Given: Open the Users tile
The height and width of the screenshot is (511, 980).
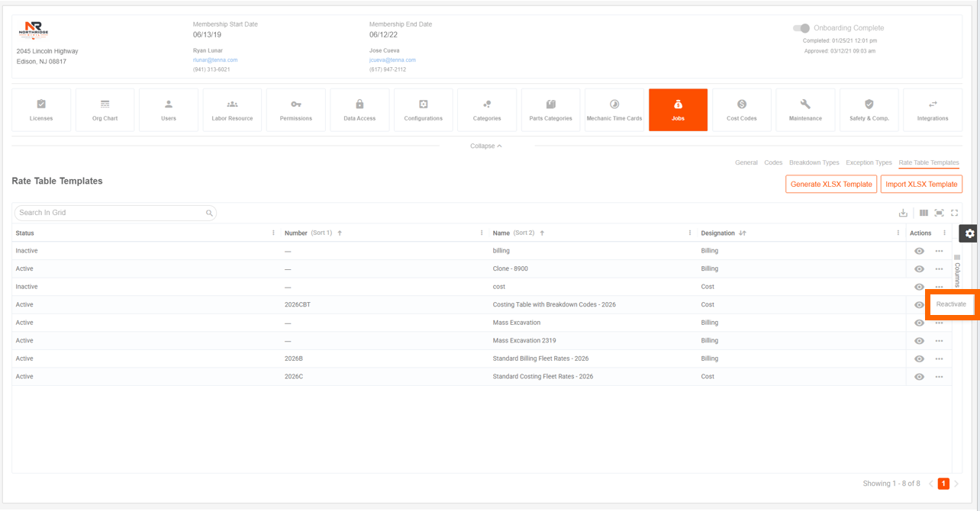Looking at the screenshot, I should tap(169, 110).
